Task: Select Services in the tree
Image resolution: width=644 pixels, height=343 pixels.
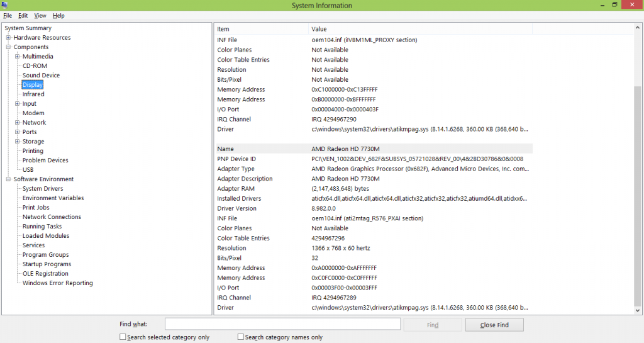Action: tap(34, 245)
